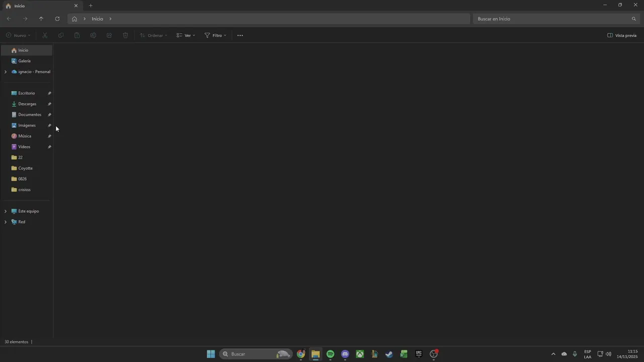Click the microphone icon in system tray
The height and width of the screenshot is (362, 644).
575,354
